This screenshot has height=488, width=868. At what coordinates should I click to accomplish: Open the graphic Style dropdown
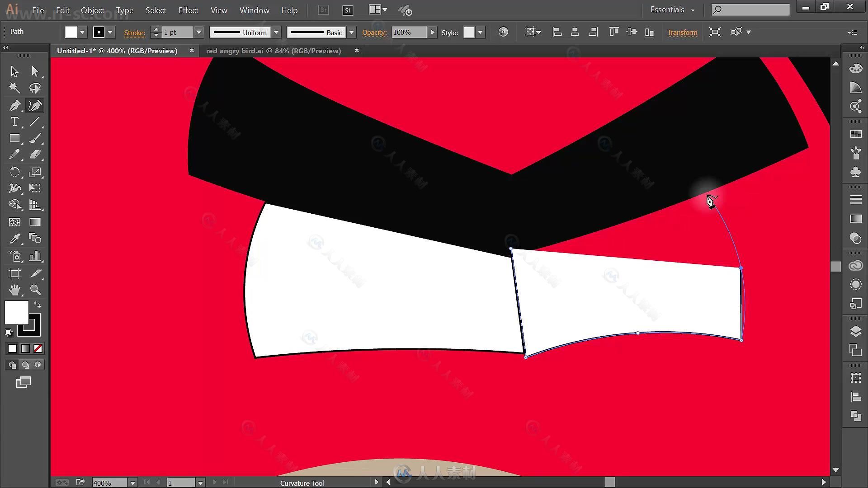480,33
